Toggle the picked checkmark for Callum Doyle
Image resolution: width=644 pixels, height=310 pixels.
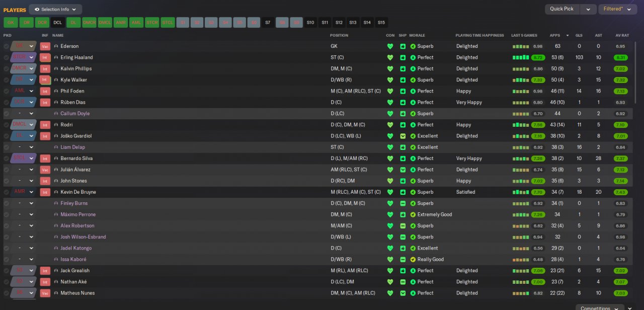point(6,114)
